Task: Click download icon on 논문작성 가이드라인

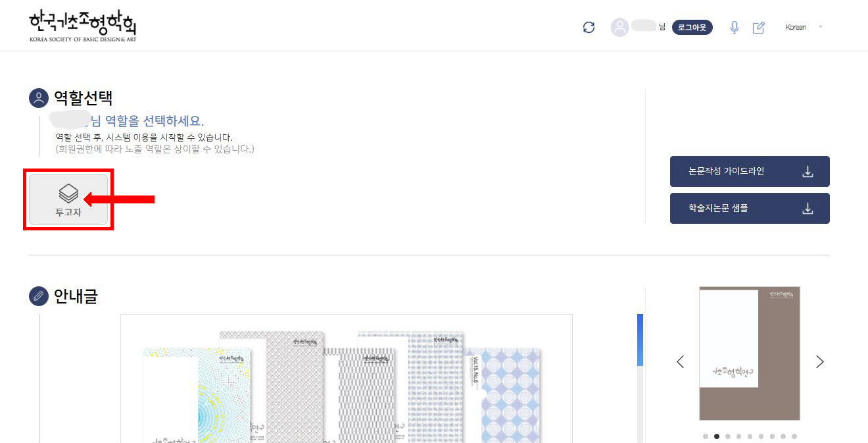Action: [808, 172]
